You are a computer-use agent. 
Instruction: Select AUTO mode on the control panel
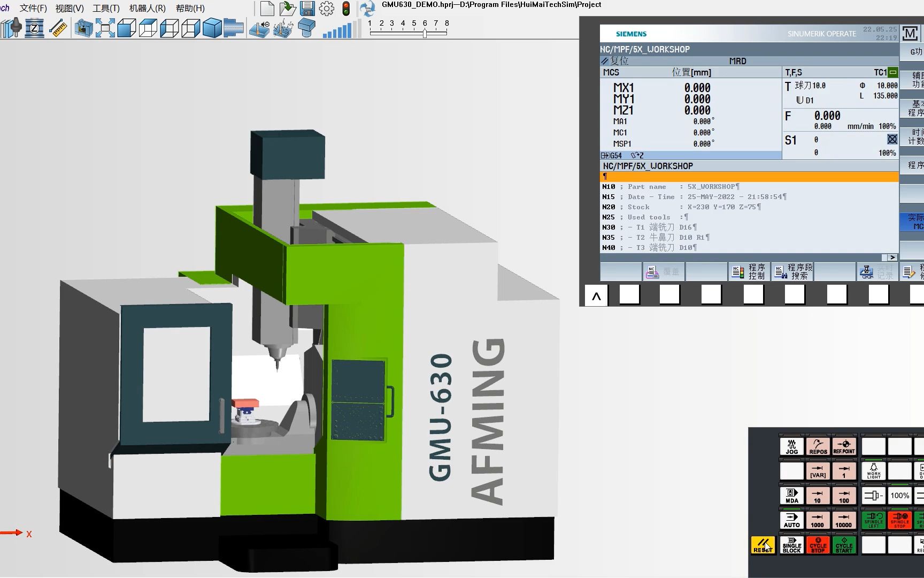(792, 520)
